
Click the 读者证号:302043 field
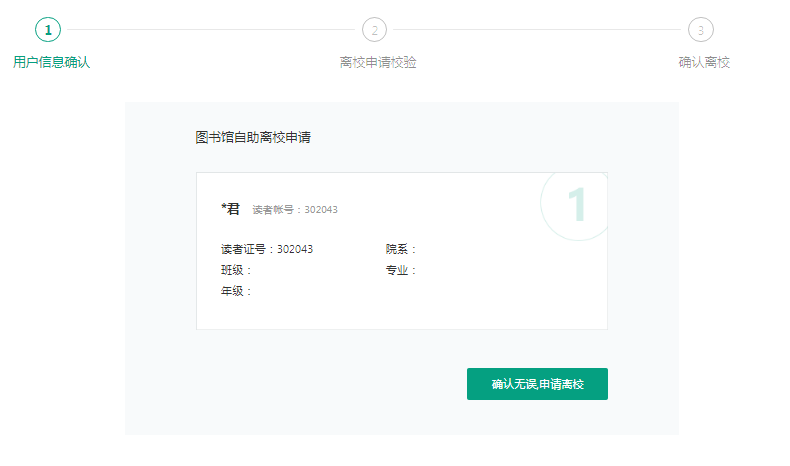tap(267, 249)
